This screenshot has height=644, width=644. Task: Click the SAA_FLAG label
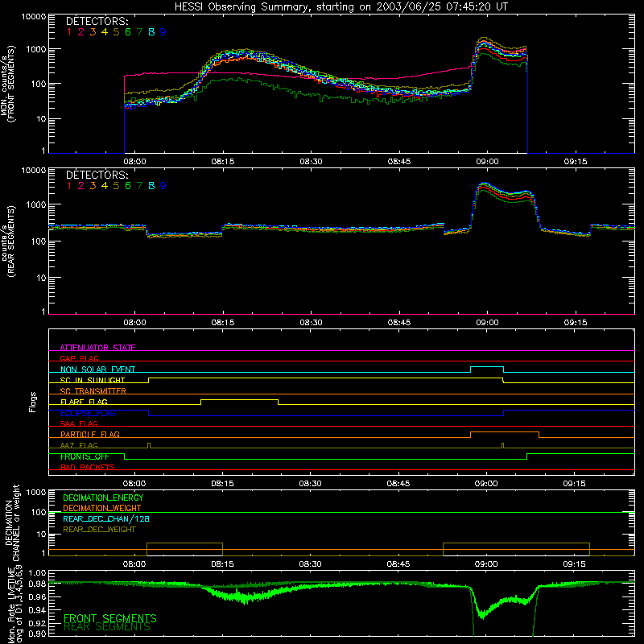[x=79, y=423]
